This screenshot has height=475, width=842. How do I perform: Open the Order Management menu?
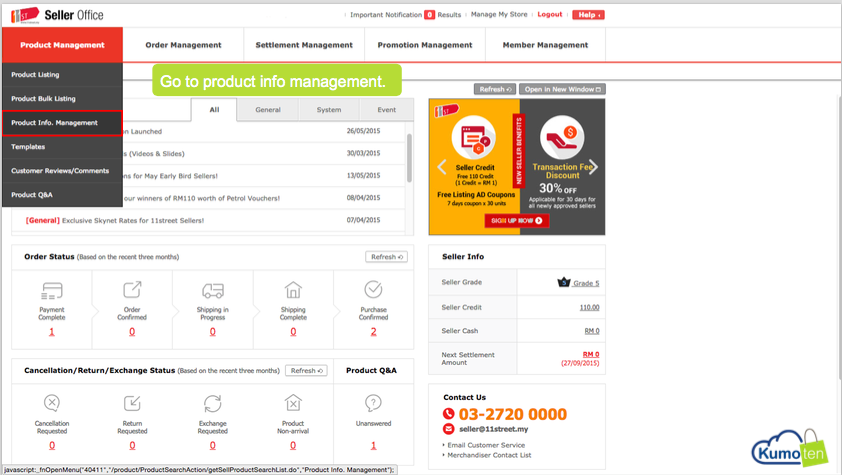183,45
